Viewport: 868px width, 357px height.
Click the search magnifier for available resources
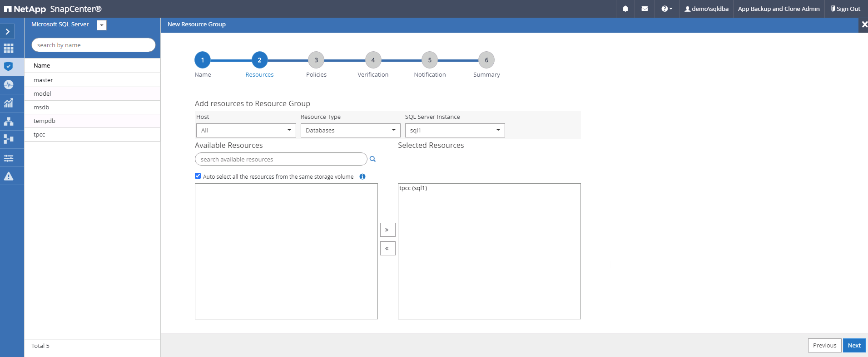click(372, 159)
